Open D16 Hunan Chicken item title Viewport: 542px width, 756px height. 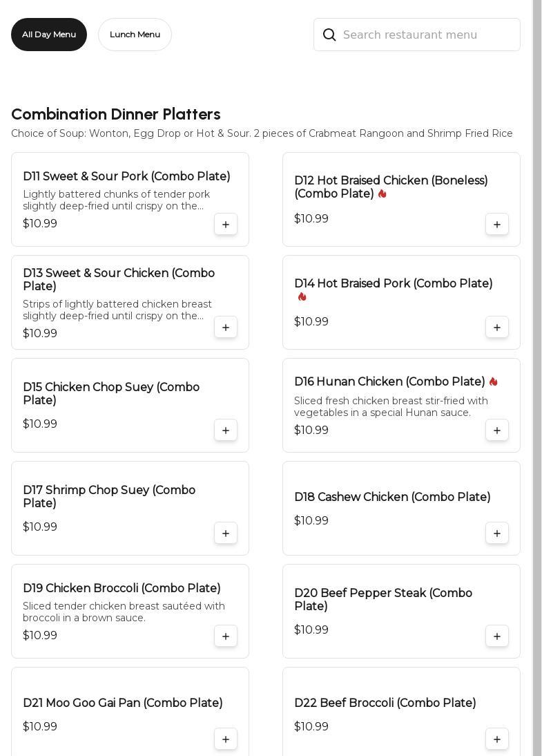click(389, 382)
